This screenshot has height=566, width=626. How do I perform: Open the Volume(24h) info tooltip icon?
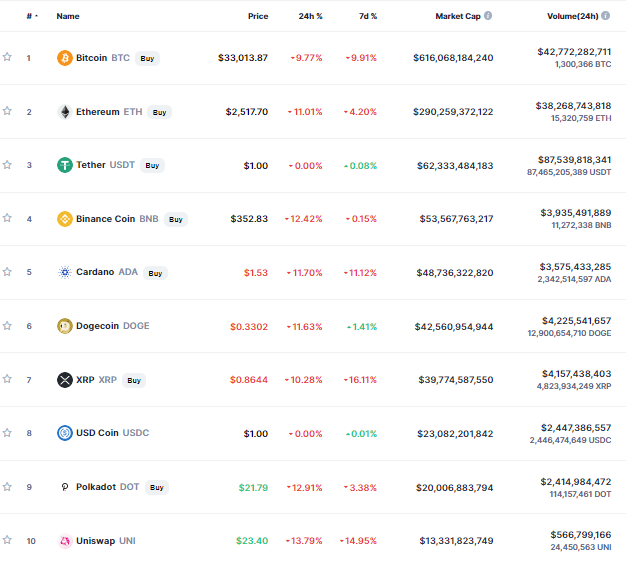pos(606,16)
